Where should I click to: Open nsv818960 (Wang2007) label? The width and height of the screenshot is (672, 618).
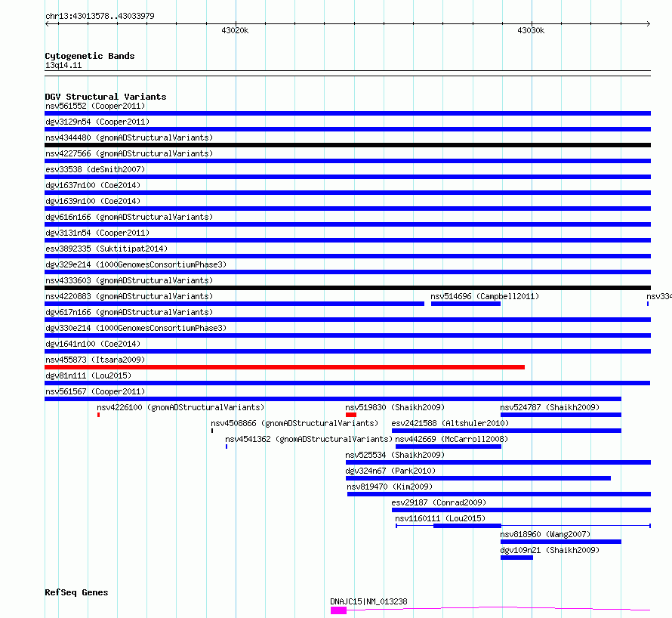click(x=545, y=534)
